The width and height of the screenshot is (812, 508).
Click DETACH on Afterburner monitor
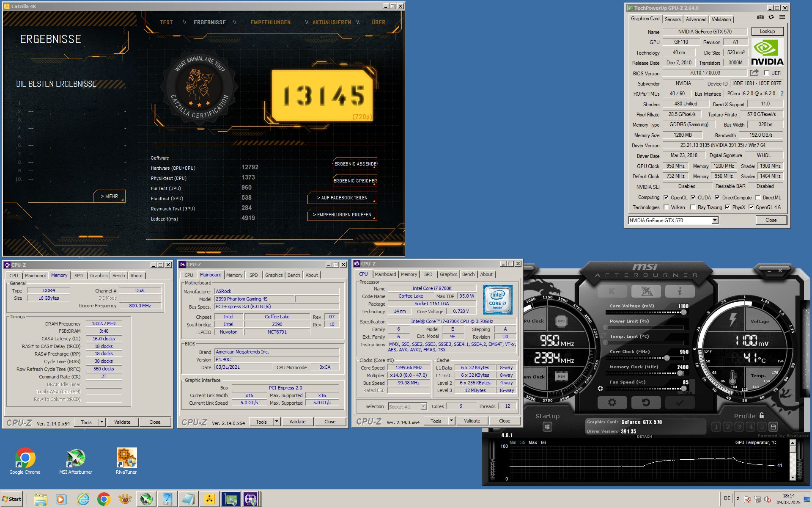(644, 436)
